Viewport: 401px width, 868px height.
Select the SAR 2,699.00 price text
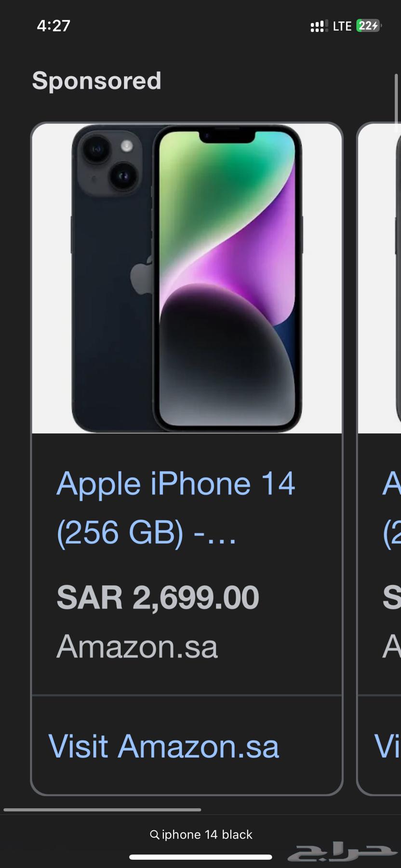point(158,597)
